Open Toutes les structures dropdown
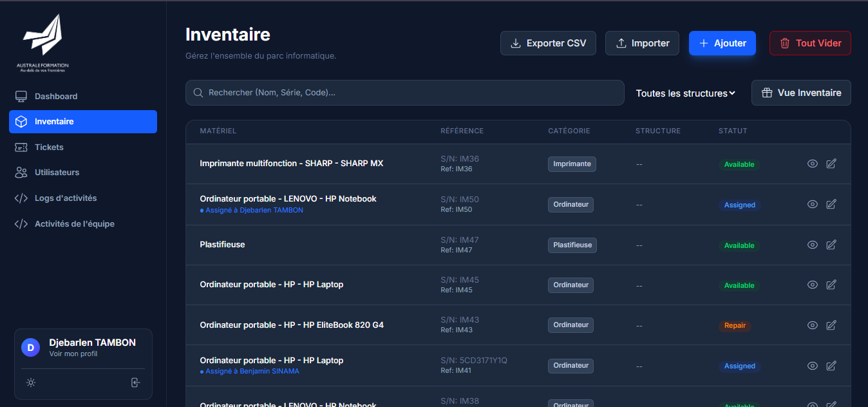 point(685,93)
